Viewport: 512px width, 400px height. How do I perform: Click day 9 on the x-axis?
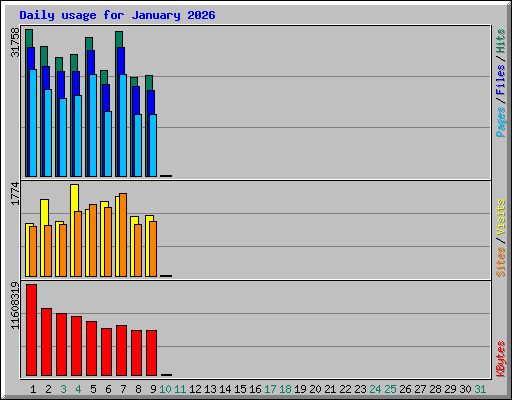(153, 389)
